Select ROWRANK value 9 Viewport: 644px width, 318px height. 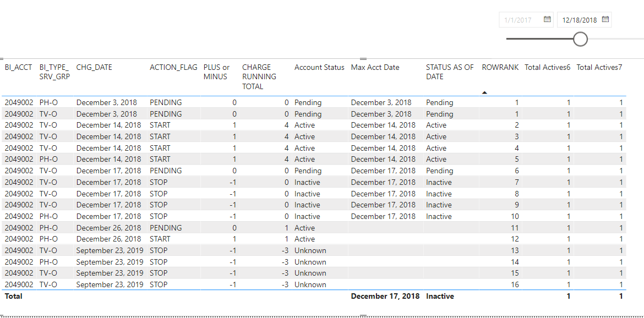click(x=517, y=204)
